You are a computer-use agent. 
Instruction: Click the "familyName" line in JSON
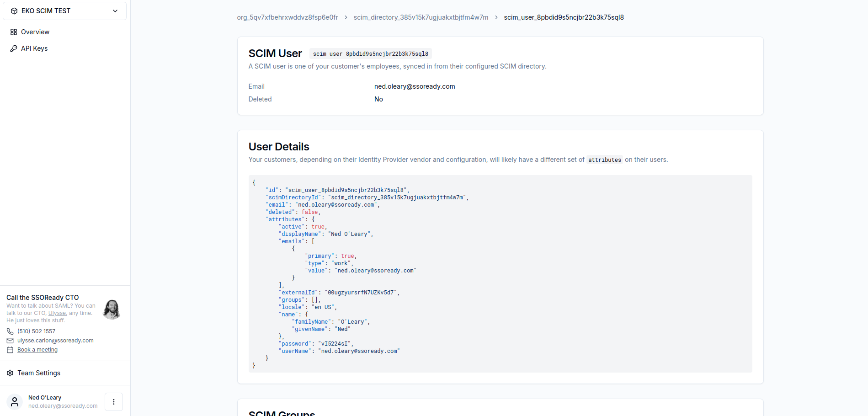click(331, 322)
